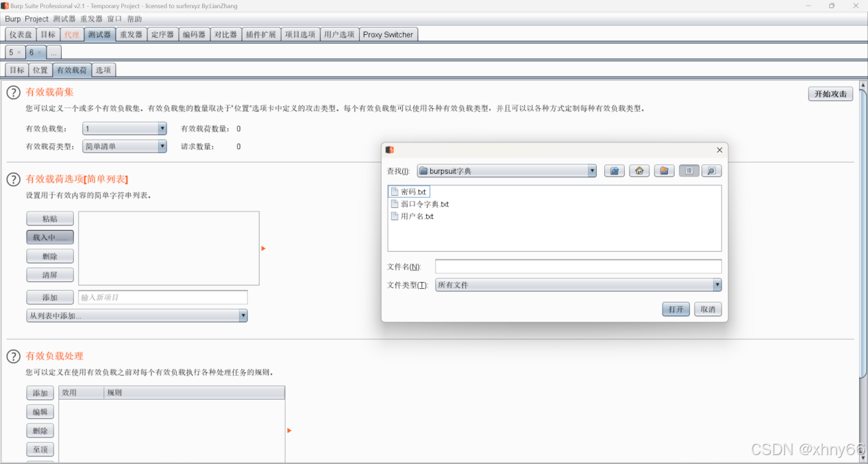The image size is (868, 464).
Task: Jump to home folder in file dialog
Action: pyautogui.click(x=639, y=171)
